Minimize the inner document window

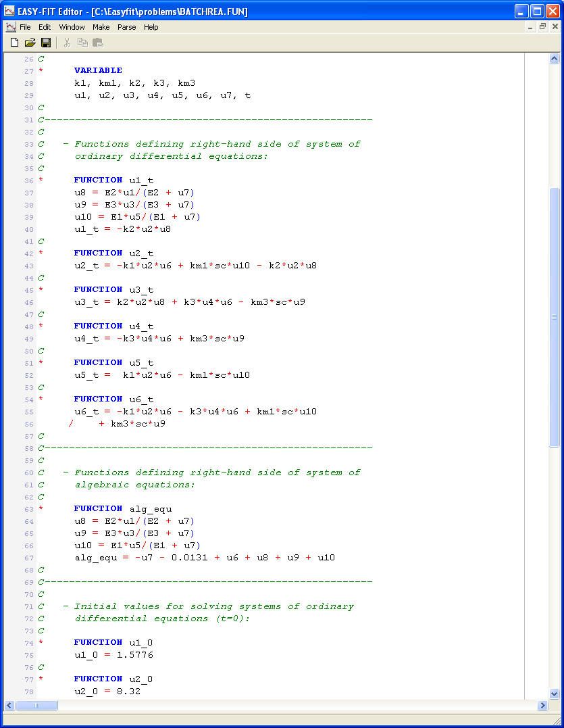click(x=530, y=27)
